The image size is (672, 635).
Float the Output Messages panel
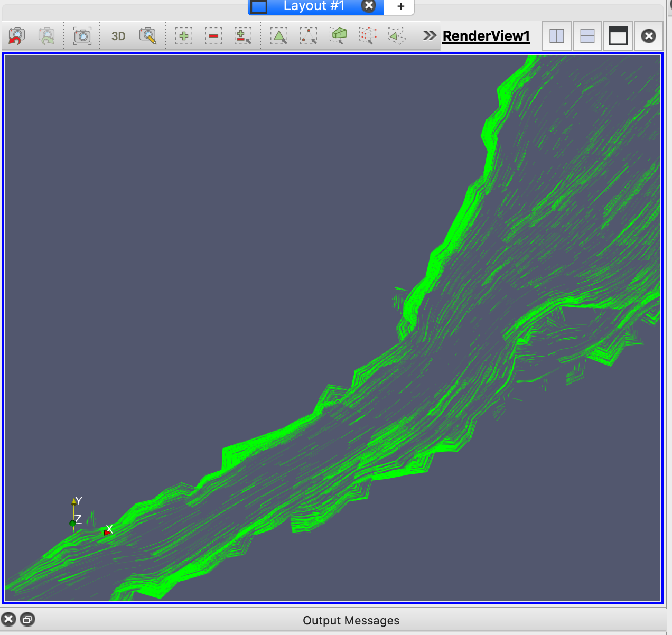tap(27, 619)
